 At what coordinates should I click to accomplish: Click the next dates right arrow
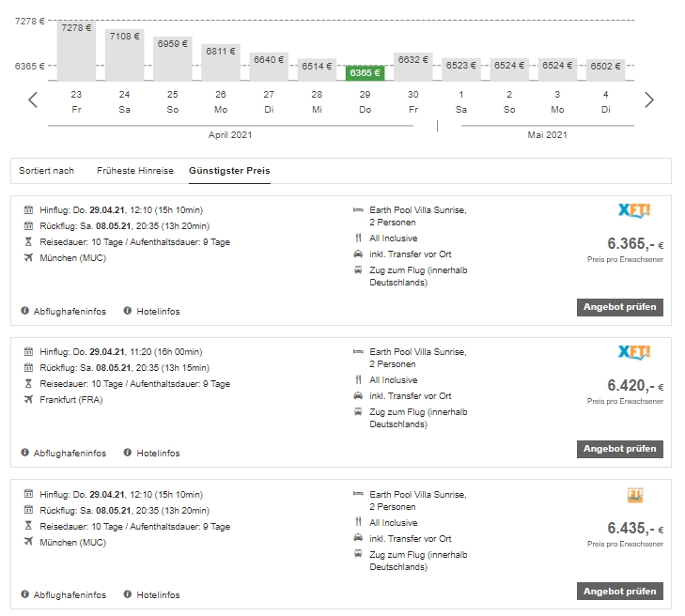pyautogui.click(x=648, y=100)
